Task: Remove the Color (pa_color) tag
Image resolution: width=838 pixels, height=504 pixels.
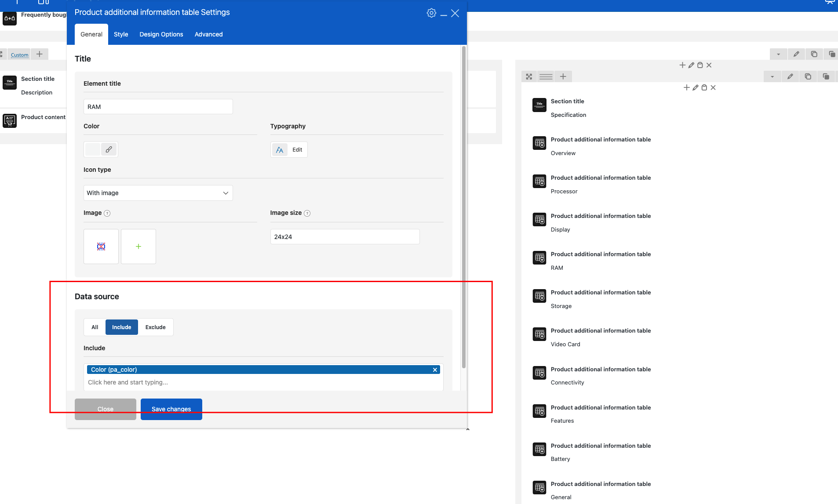Action: click(435, 370)
